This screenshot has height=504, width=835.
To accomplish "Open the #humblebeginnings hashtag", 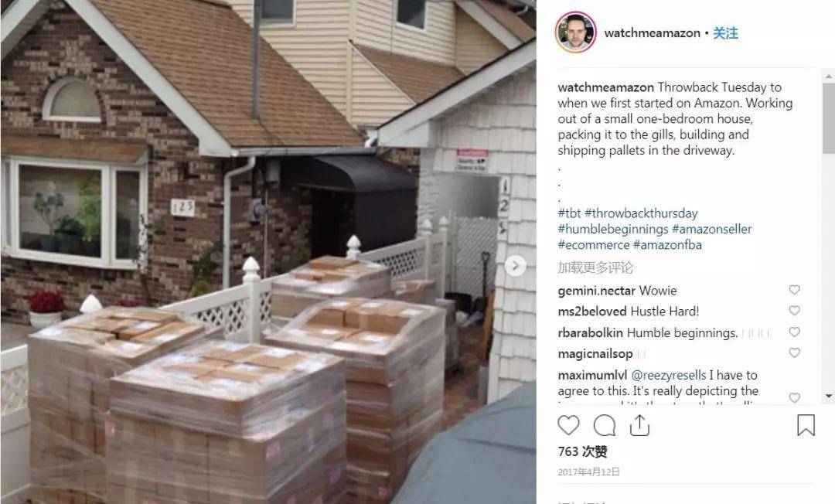I will [x=613, y=230].
